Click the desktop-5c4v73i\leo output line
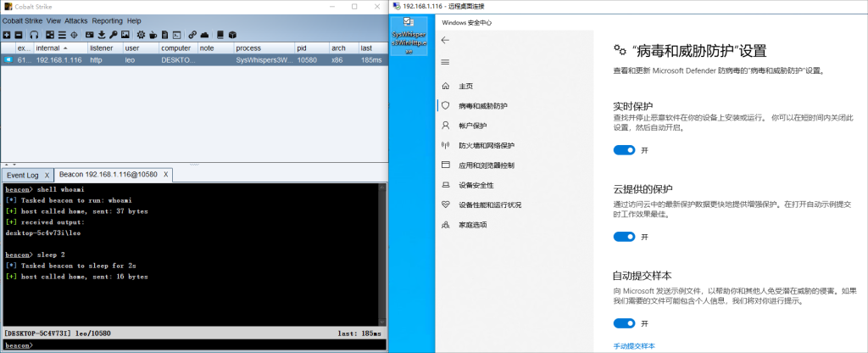Image resolution: width=868 pixels, height=353 pixels. [x=42, y=233]
